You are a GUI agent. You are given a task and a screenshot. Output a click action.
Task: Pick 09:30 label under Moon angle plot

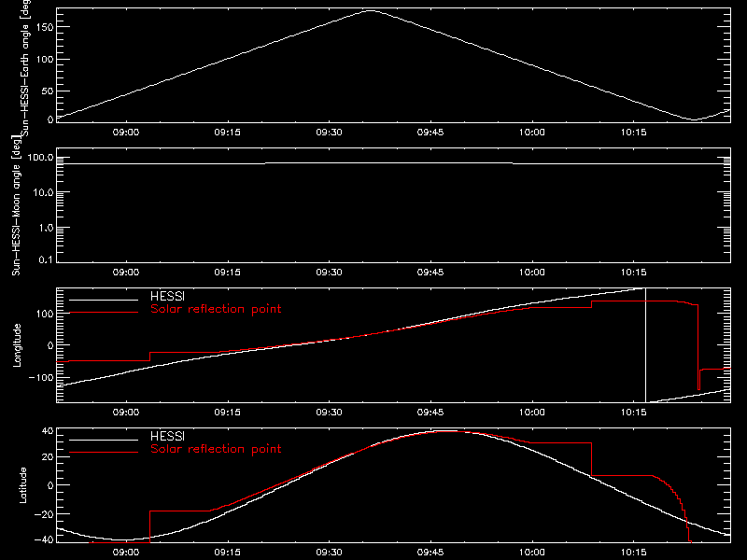[x=330, y=273]
